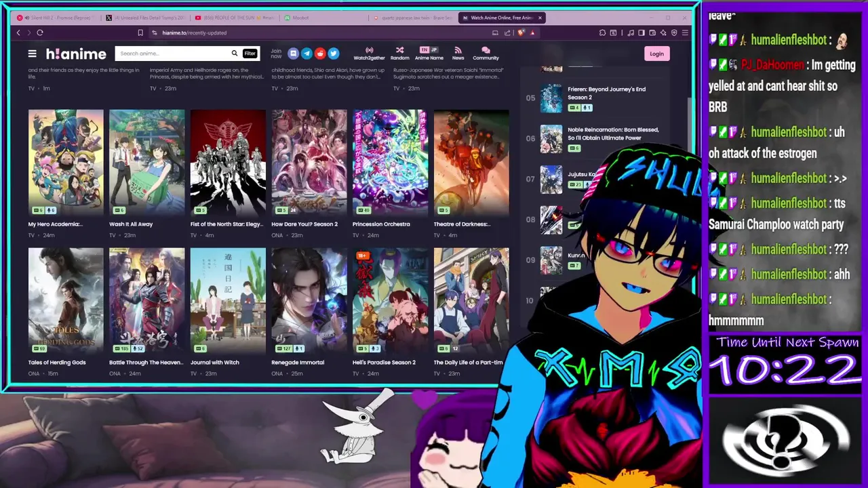Viewport: 868px width, 488px height.
Task: Close the Watch Anime Online tab
Action: (540, 18)
